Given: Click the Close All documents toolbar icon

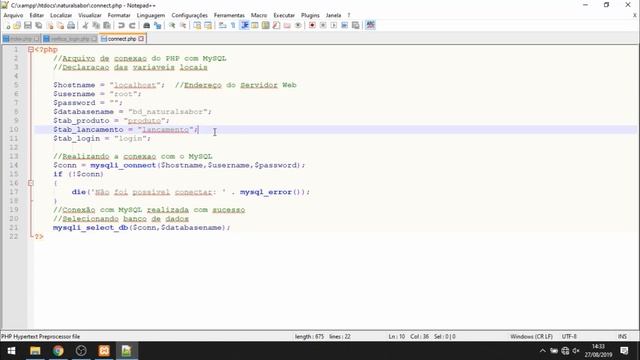Looking at the screenshot, I should click(60, 25).
